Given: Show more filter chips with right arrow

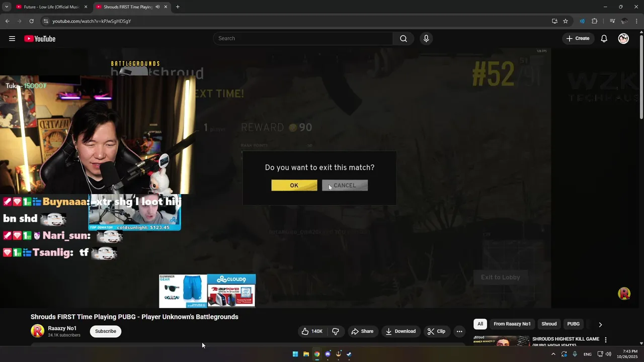Looking at the screenshot, I should pyautogui.click(x=600, y=324).
